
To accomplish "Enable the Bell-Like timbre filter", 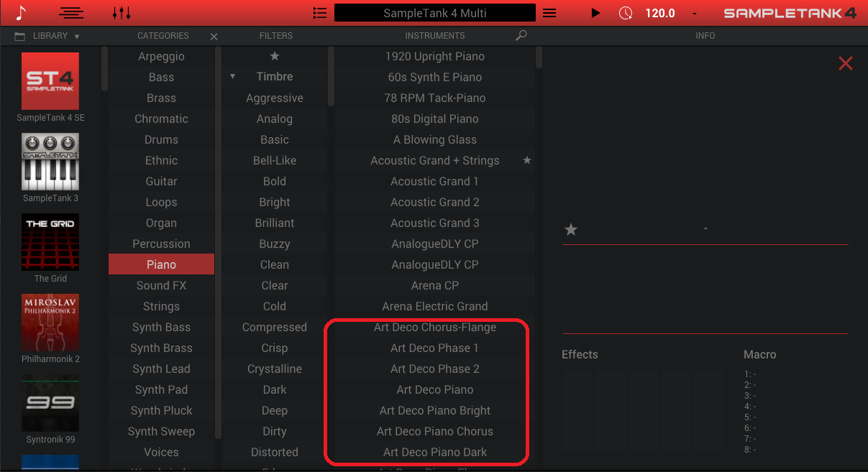I will (275, 160).
